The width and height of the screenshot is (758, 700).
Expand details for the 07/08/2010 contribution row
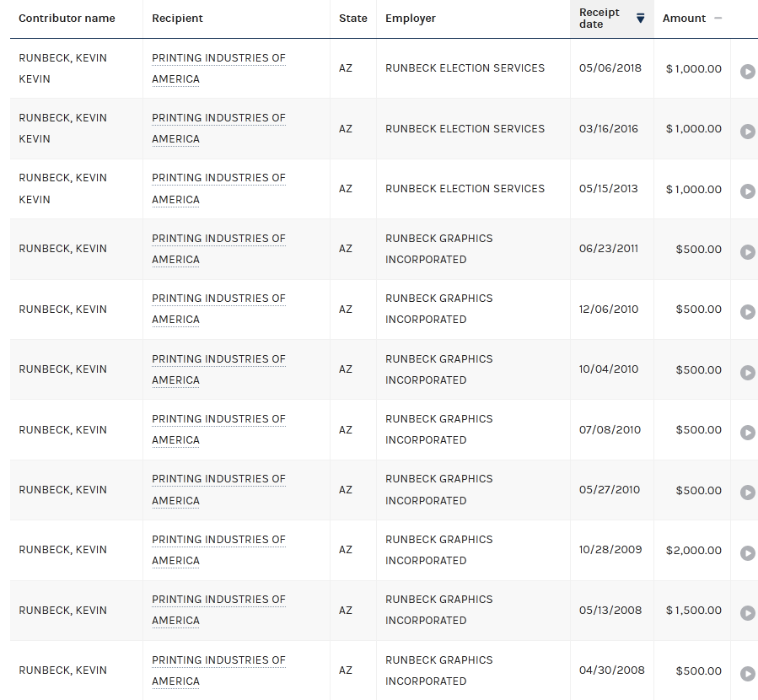click(747, 432)
